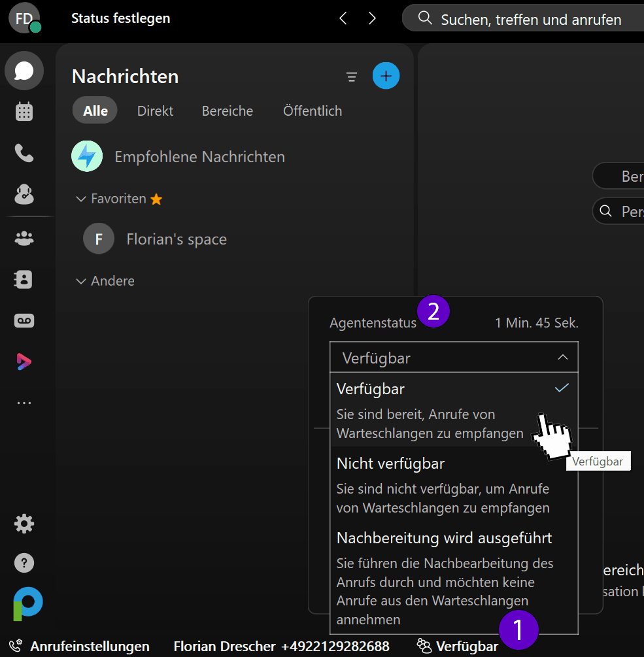Open the FD profile avatar
This screenshot has height=657, width=644.
click(x=24, y=18)
